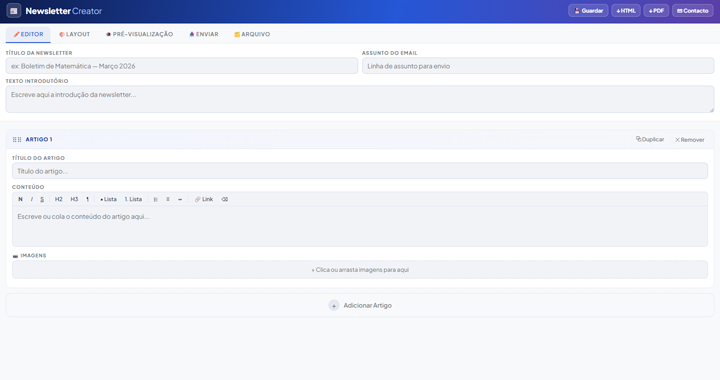Image resolution: width=720 pixels, height=380 pixels.
Task: Open the Pré-visualização tab
Action: tap(140, 34)
